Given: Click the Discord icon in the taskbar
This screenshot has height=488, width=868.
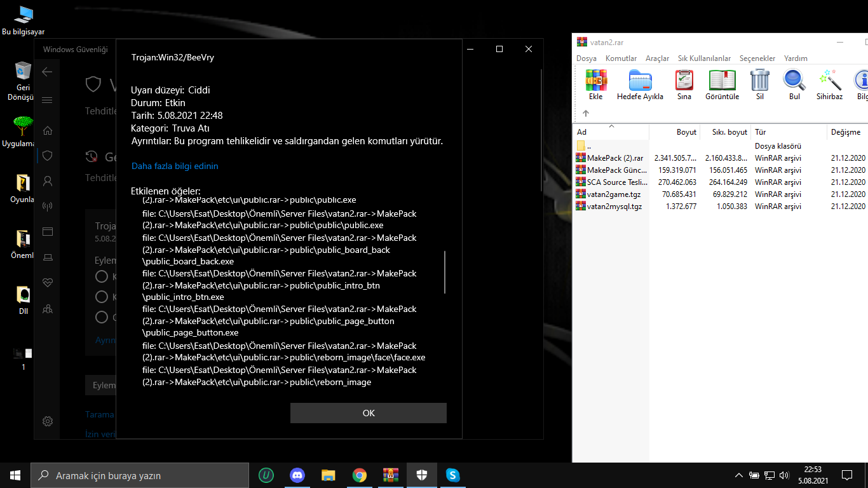Looking at the screenshot, I should 297,475.
